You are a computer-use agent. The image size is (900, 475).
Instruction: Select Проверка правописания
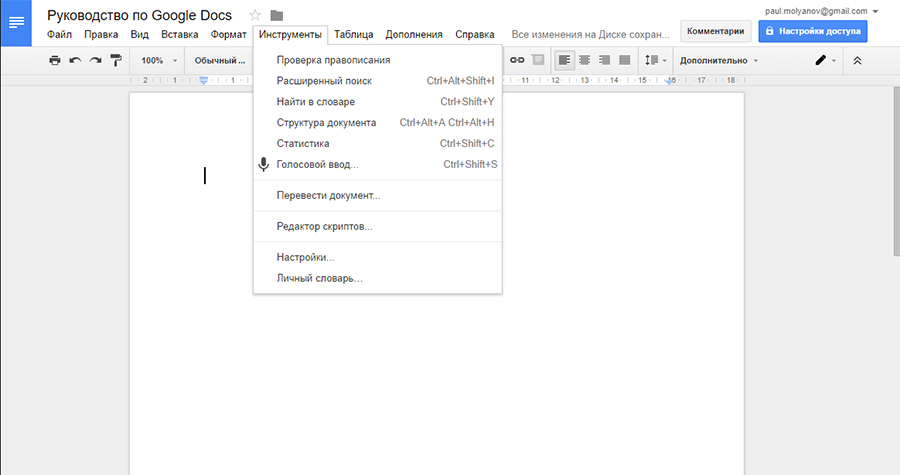pos(378,60)
